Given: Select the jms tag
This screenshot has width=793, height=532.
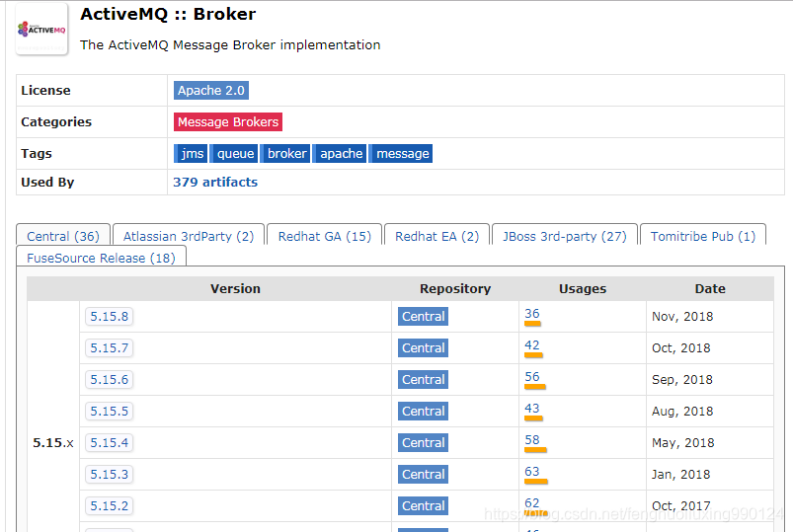Looking at the screenshot, I should click(191, 154).
